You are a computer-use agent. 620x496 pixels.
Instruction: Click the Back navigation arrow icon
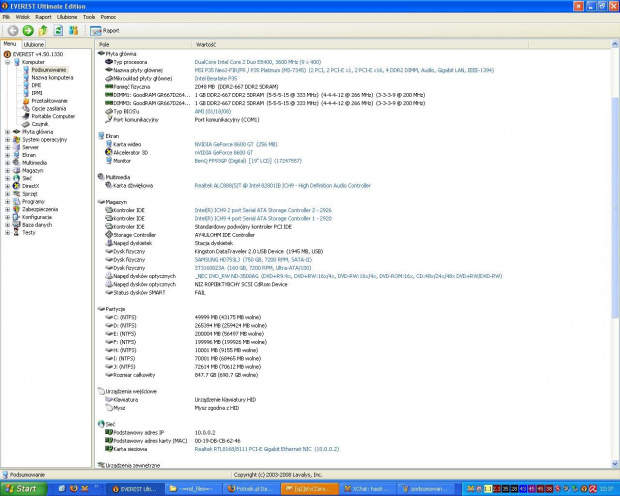tap(13, 30)
